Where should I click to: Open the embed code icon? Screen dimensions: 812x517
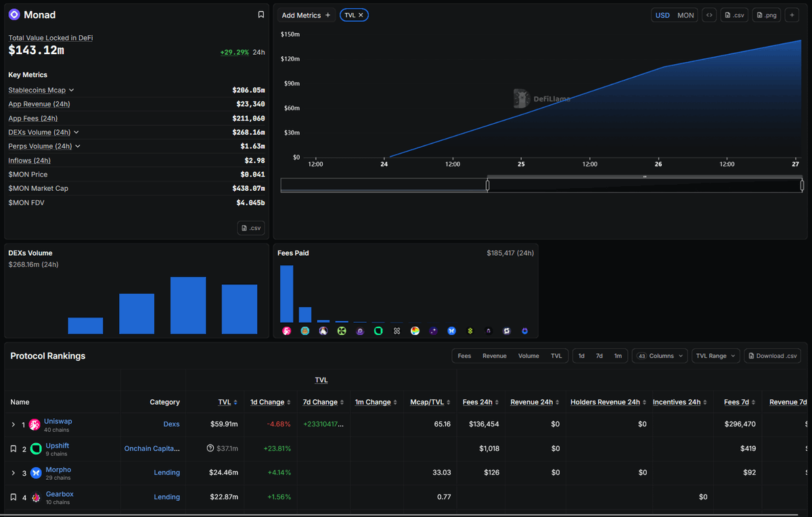click(x=709, y=15)
